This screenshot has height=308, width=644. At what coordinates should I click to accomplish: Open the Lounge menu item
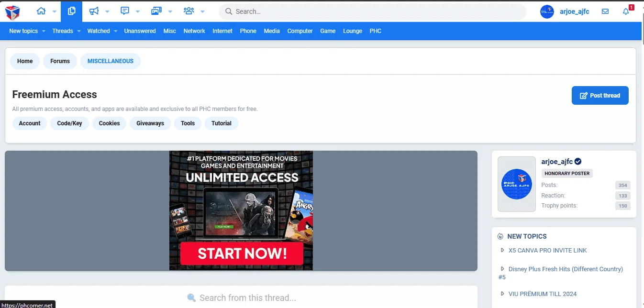pyautogui.click(x=353, y=31)
